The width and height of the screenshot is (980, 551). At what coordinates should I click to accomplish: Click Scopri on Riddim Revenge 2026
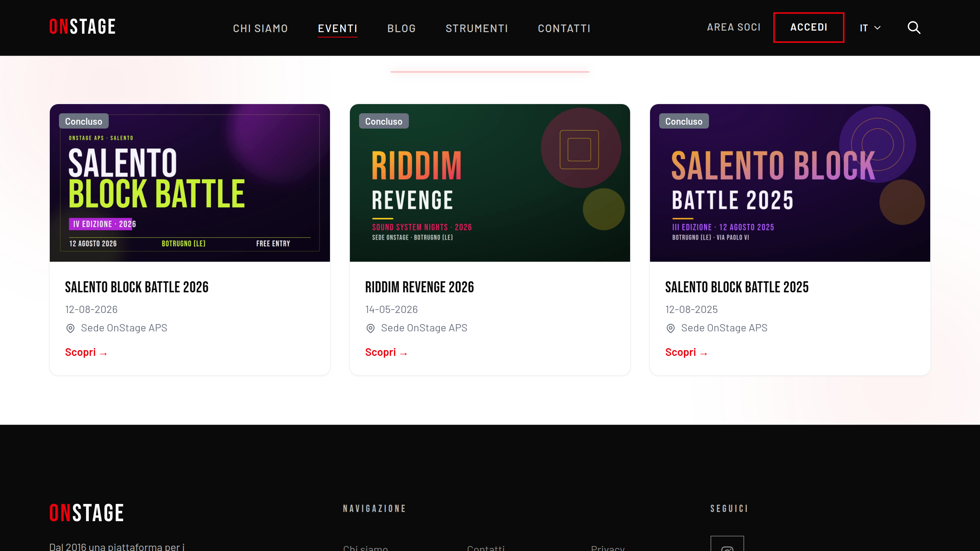tap(386, 352)
